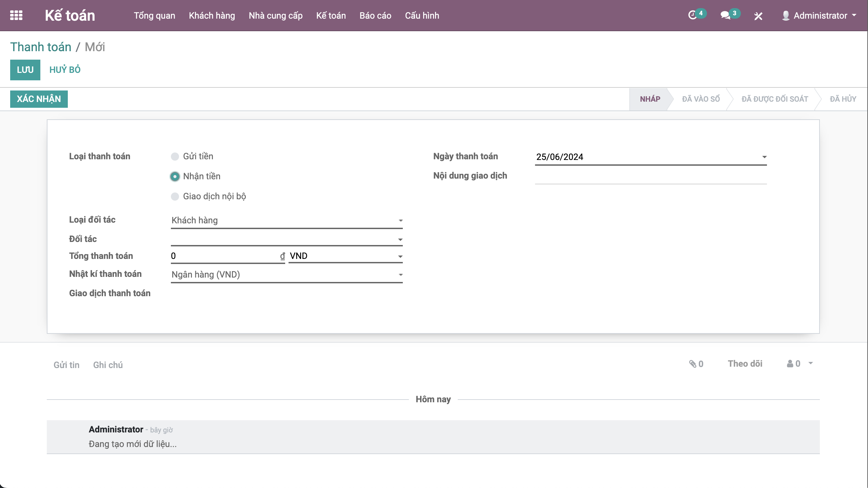Expand the Loại đối tác dropdown
Viewport: 868px width, 488px height.
click(x=287, y=220)
